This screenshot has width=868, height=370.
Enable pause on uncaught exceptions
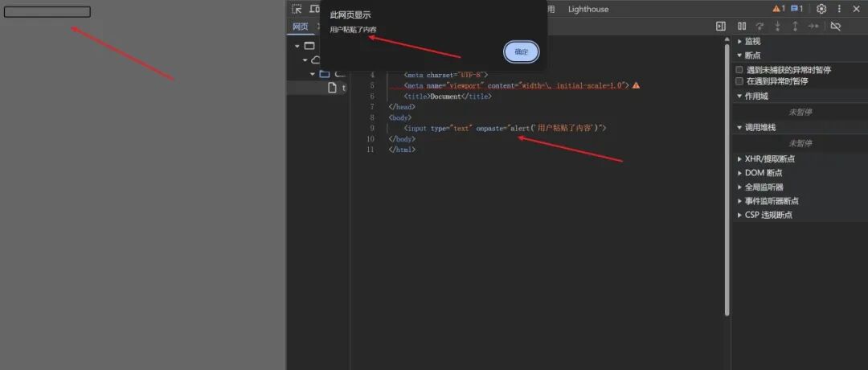click(739, 70)
